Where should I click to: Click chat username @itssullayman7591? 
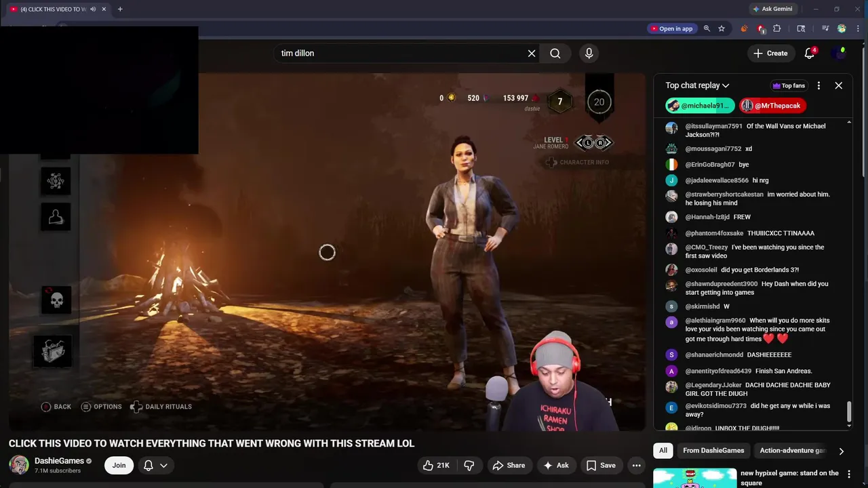[713, 126]
